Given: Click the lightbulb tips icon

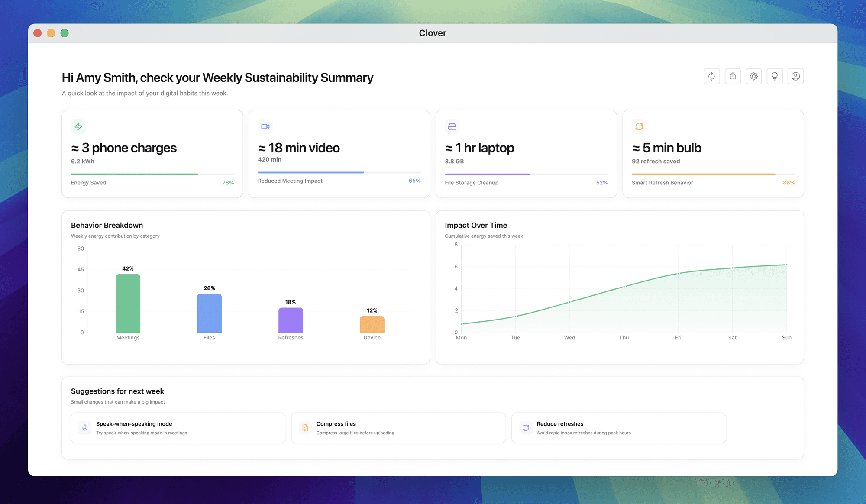Looking at the screenshot, I should pos(774,76).
